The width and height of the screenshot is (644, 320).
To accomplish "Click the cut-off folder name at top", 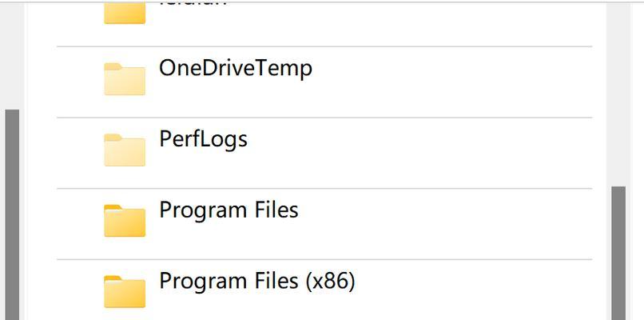I will (193, 5).
